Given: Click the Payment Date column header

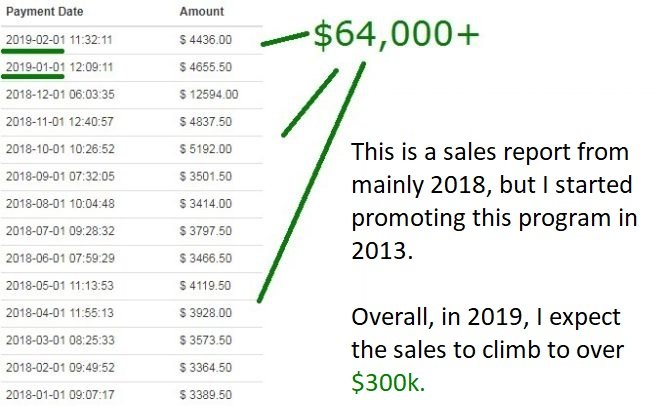Looking at the screenshot, I should (x=44, y=12).
